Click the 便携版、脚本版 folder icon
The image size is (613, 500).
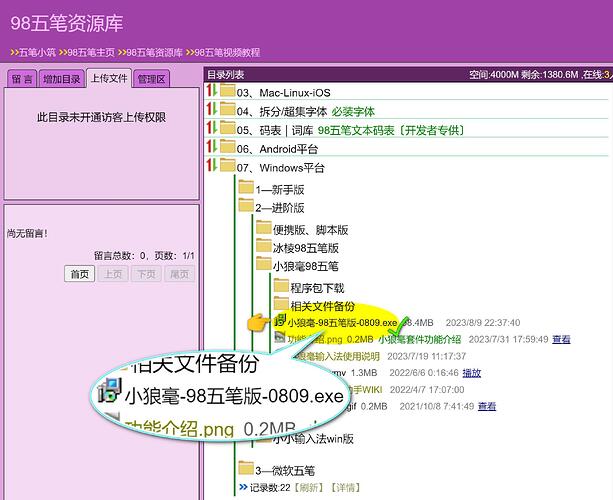263,227
